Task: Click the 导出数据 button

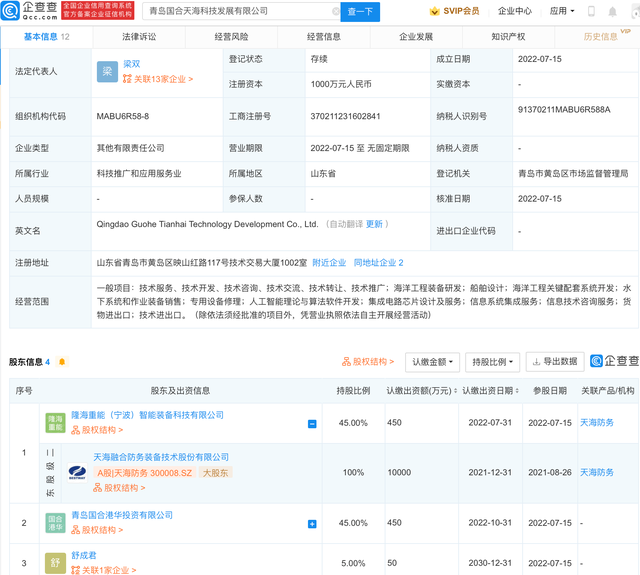Action: pos(554,361)
